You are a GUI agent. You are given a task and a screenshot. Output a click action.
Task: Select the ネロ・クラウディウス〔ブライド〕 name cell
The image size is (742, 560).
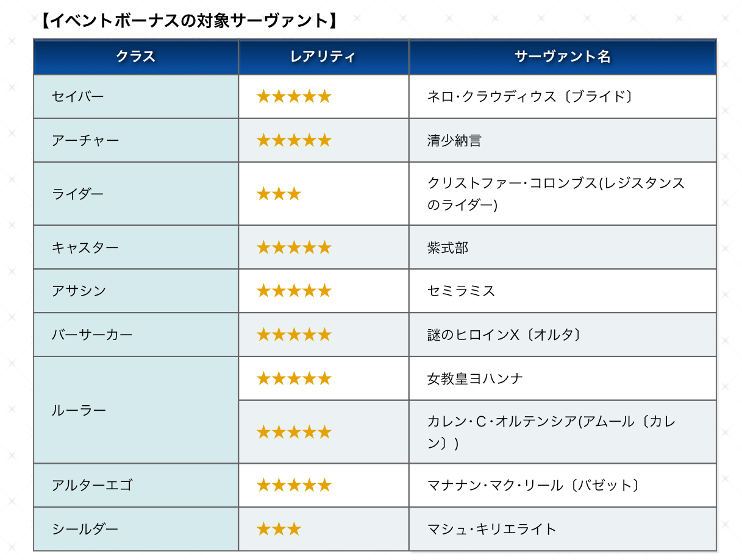pos(531,96)
